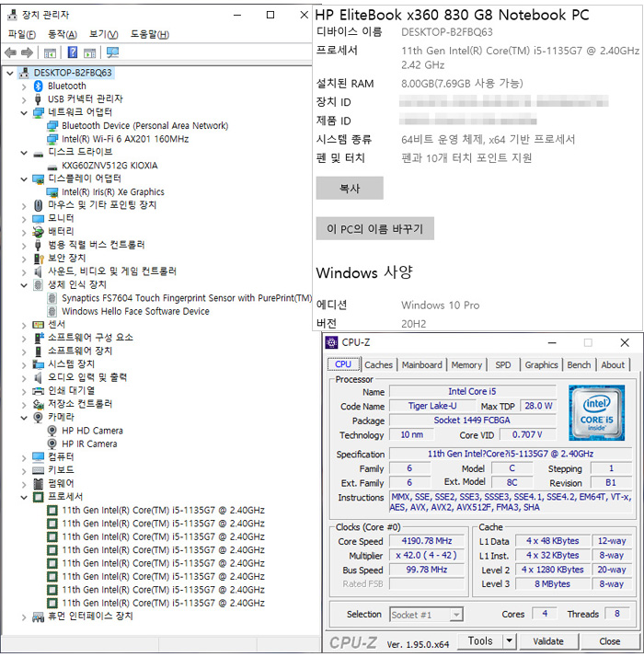The height and width of the screenshot is (657, 644).
Task: Select the 사운드, 비디오 및 게임 컨트롤러 row
Action: pos(112,271)
